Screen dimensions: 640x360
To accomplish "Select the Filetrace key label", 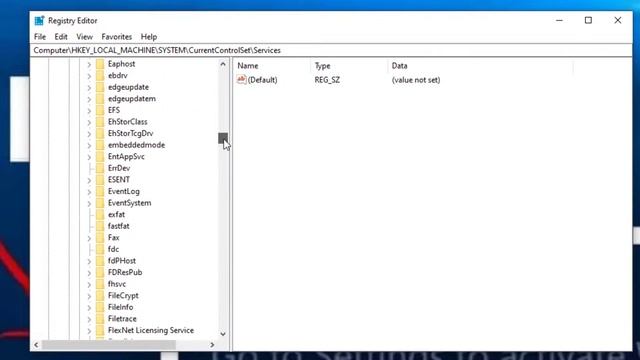I will 122,319.
